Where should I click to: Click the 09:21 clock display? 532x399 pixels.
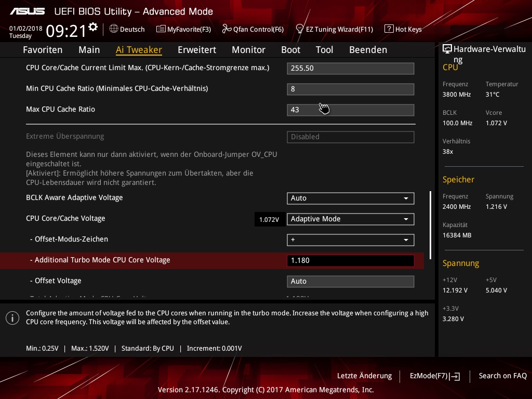(x=66, y=31)
